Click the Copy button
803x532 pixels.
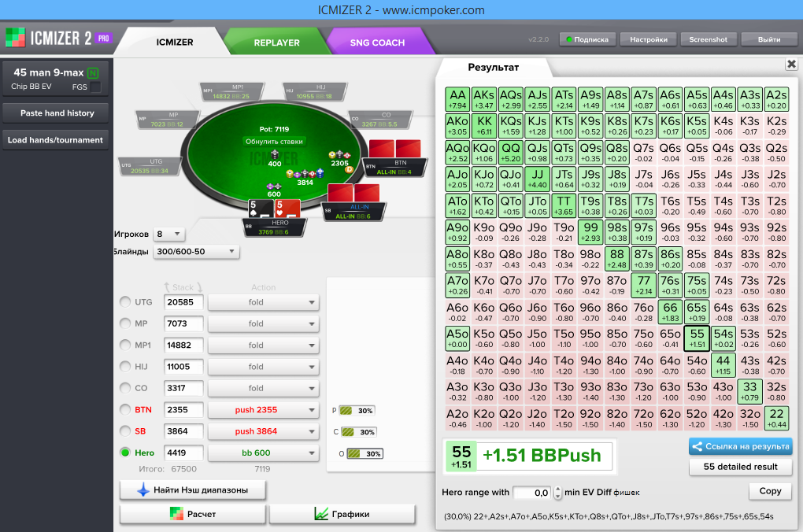[x=770, y=491]
